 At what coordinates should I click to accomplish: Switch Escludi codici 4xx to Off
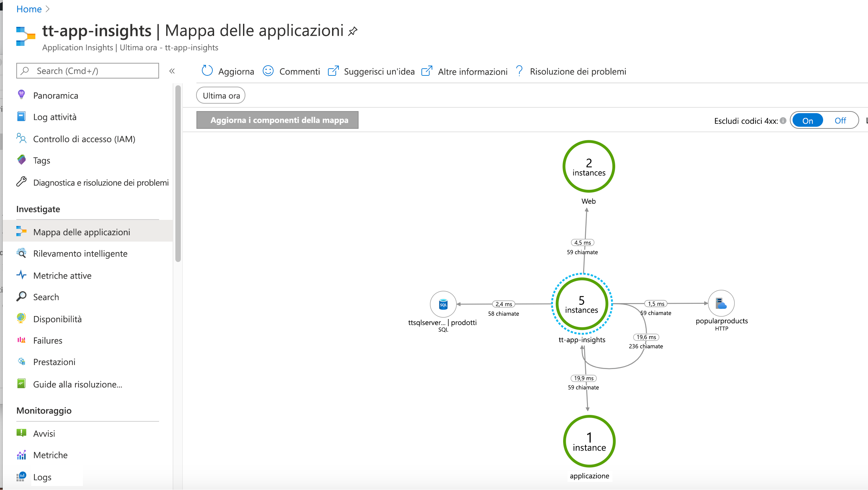(x=840, y=120)
